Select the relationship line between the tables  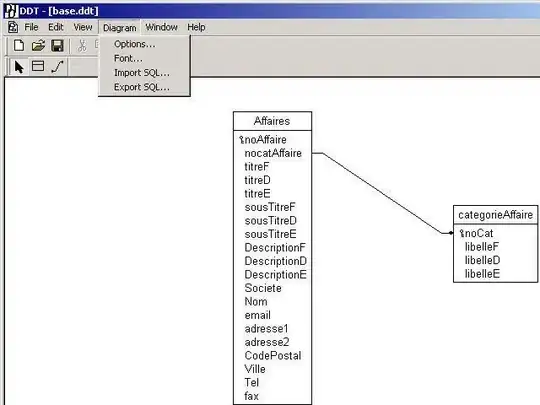[382, 193]
